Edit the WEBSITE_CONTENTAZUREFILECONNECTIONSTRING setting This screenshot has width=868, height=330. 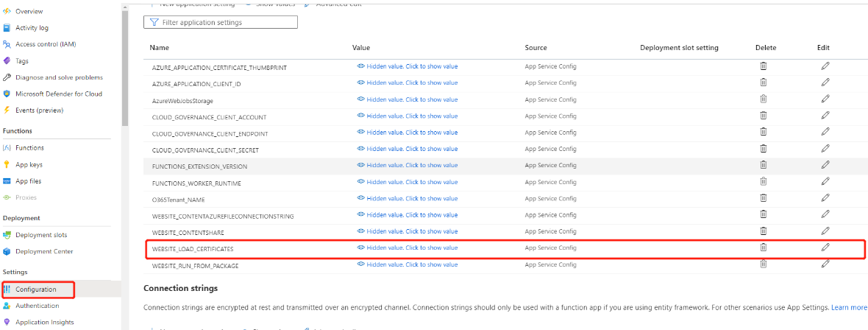[825, 214]
